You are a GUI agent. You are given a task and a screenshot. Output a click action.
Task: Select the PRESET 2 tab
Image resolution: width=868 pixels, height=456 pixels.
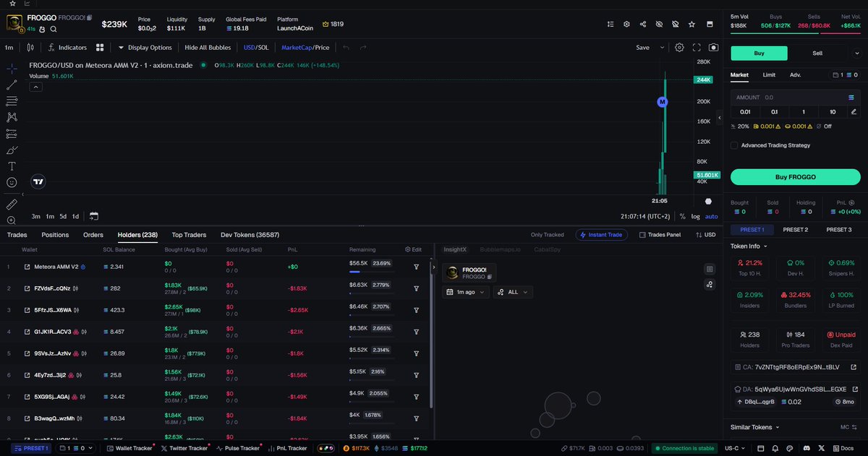796,230
